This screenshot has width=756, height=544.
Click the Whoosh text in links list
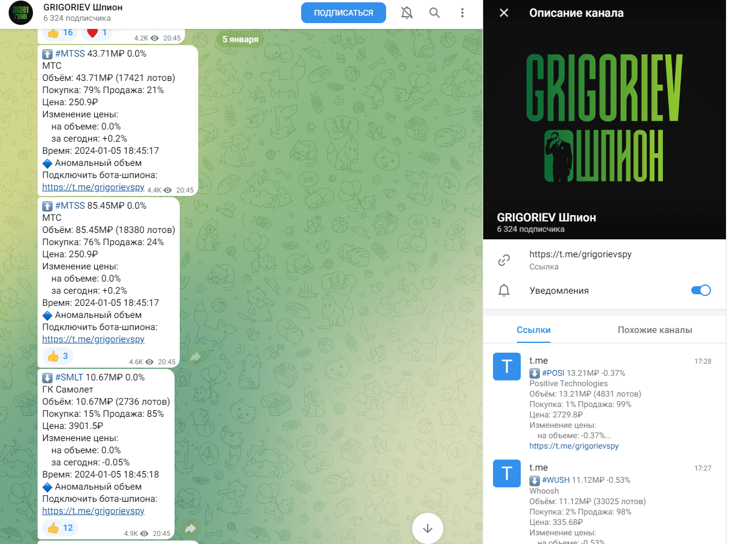(x=544, y=491)
